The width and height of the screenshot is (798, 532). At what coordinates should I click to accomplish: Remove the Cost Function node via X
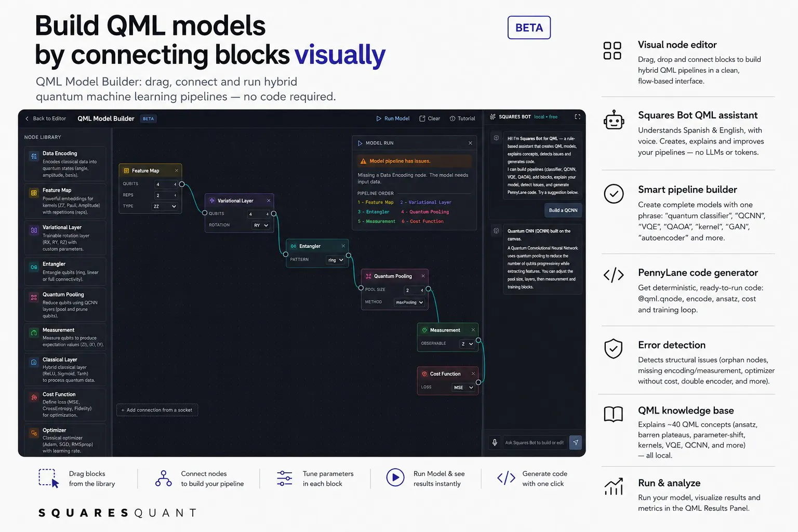click(x=473, y=374)
